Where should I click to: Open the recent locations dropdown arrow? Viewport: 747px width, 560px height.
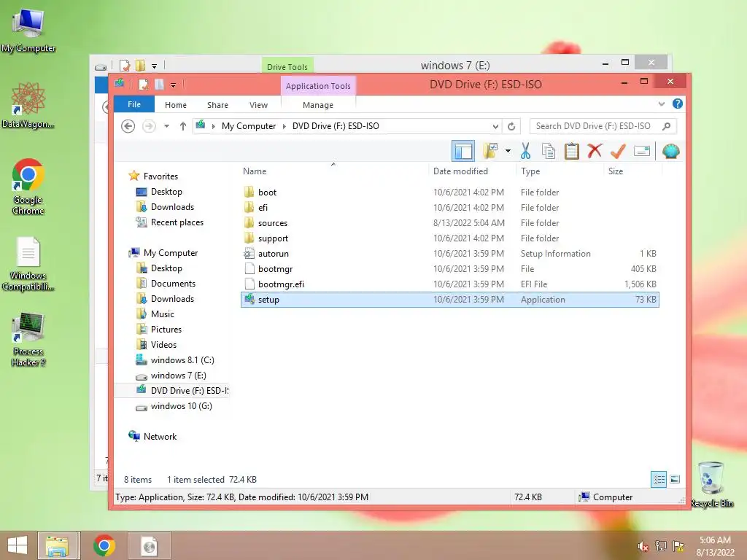tap(167, 126)
